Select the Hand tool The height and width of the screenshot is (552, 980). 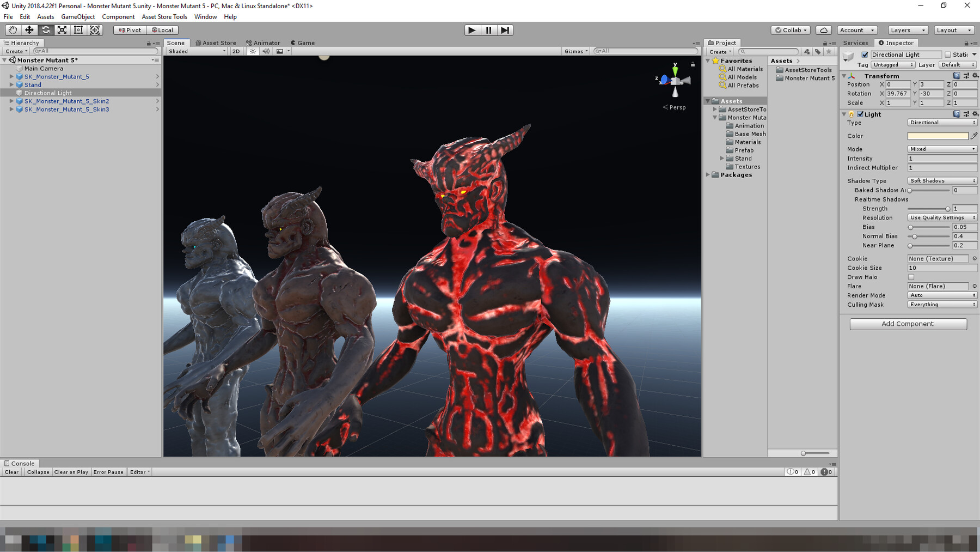[13, 30]
